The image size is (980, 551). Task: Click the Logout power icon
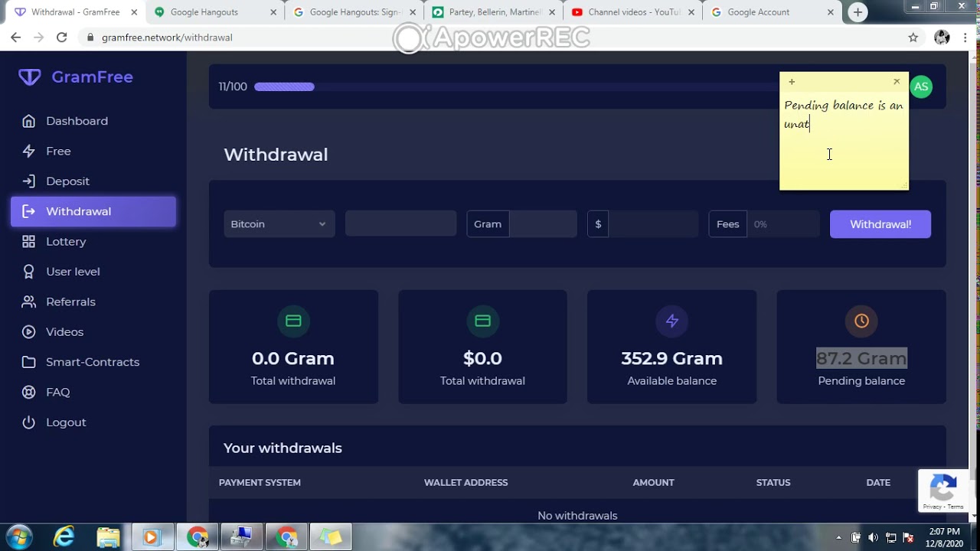tap(28, 422)
